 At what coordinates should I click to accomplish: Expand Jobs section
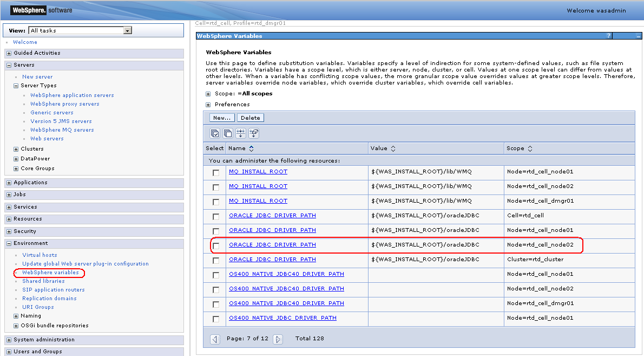tap(9, 195)
